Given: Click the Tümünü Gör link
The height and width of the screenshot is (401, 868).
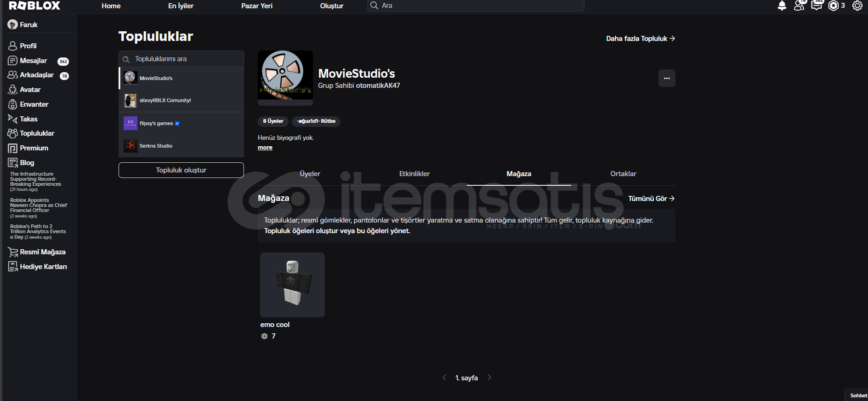Looking at the screenshot, I should (x=652, y=199).
